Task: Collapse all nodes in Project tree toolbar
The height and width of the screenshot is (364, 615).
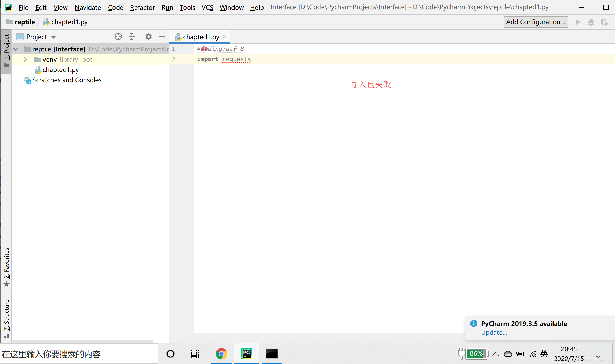Action: pos(132,37)
